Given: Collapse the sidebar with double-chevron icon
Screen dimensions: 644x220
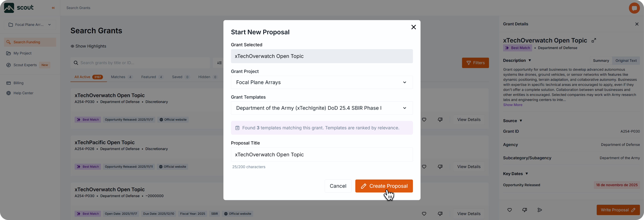Looking at the screenshot, I should pyautogui.click(x=53, y=8).
